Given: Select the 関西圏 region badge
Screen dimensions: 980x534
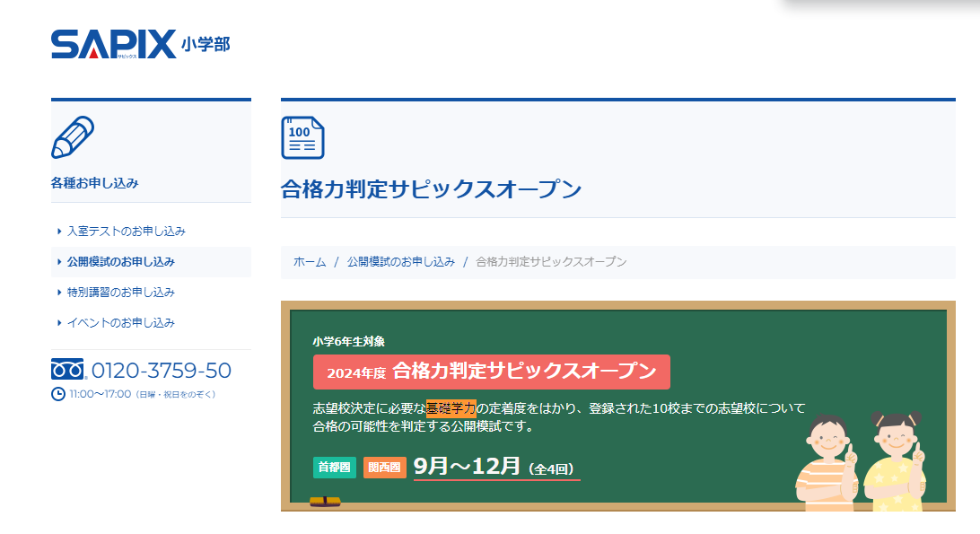Looking at the screenshot, I should click(x=383, y=468).
